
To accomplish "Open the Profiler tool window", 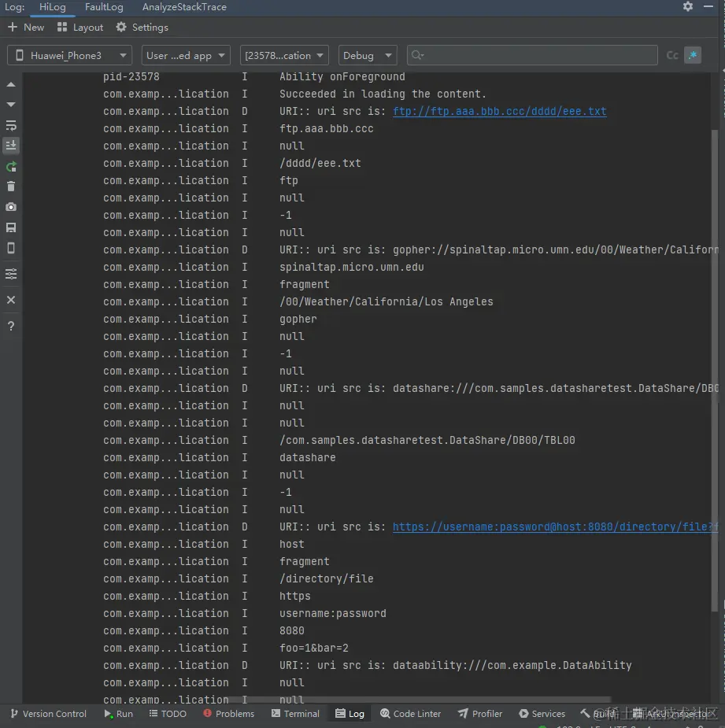I will [480, 714].
